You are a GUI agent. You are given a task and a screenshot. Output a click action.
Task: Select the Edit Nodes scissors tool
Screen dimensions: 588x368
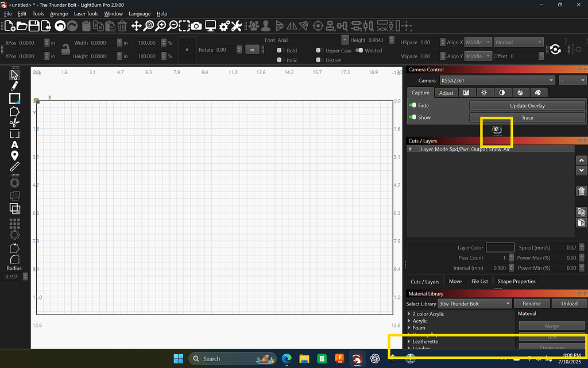pos(15,124)
